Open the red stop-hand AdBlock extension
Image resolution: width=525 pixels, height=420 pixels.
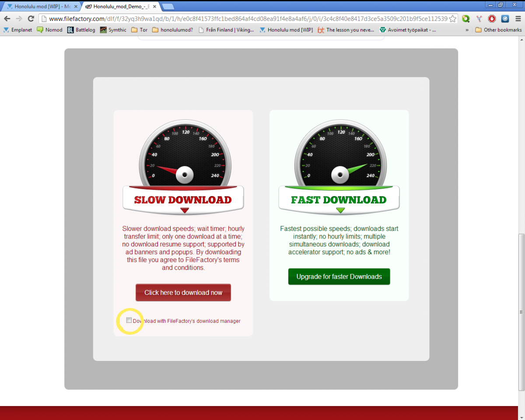tap(492, 19)
